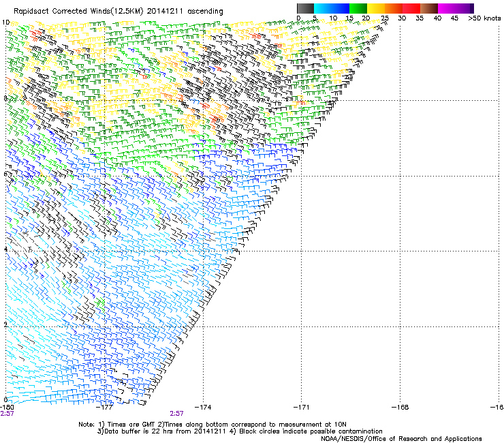
Task: Click the "40" legend scale label
Action: pos(437,18)
